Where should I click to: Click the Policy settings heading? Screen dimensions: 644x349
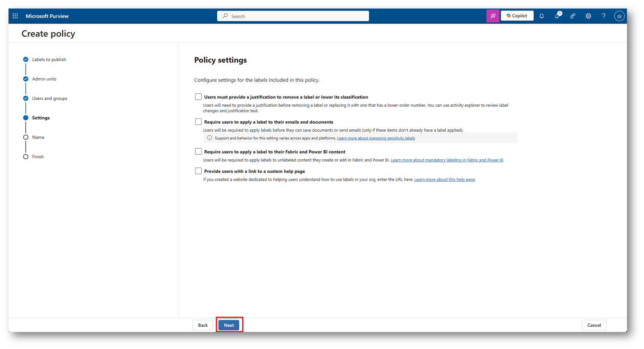click(x=221, y=60)
